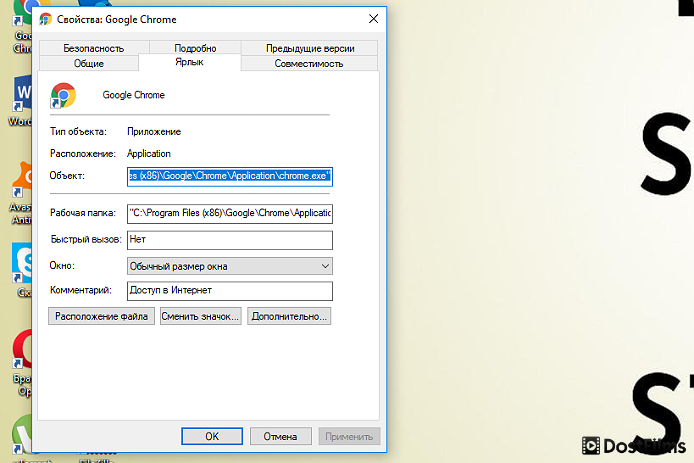Open the Подробно tab

click(195, 48)
